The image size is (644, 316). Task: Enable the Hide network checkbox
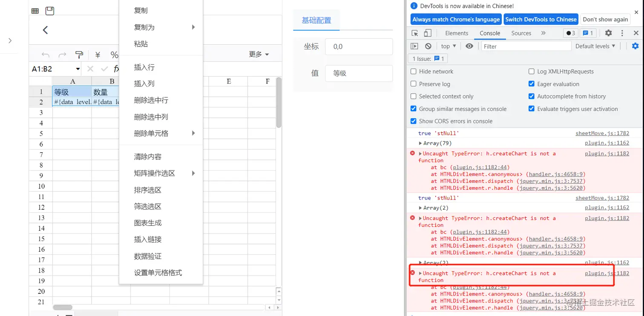[x=414, y=71]
